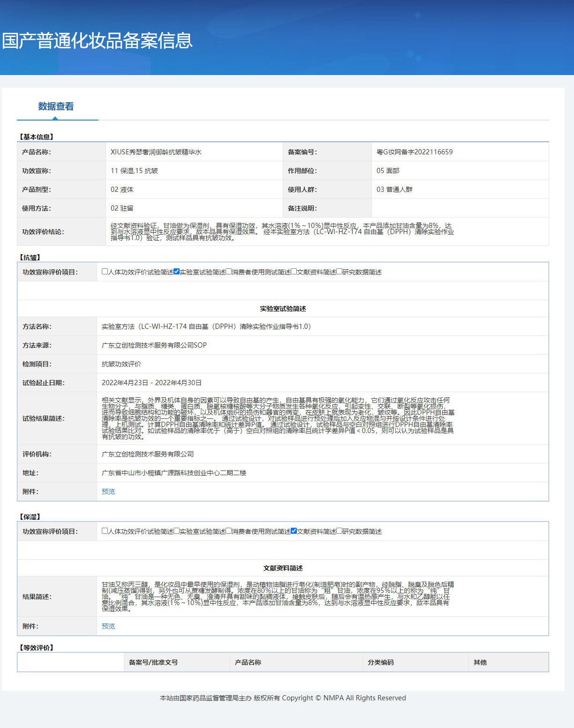Click the value 02 驻留

(122, 208)
